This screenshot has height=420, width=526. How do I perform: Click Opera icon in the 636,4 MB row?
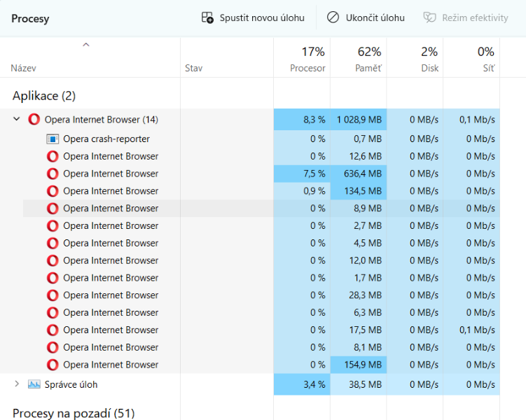pos(53,174)
